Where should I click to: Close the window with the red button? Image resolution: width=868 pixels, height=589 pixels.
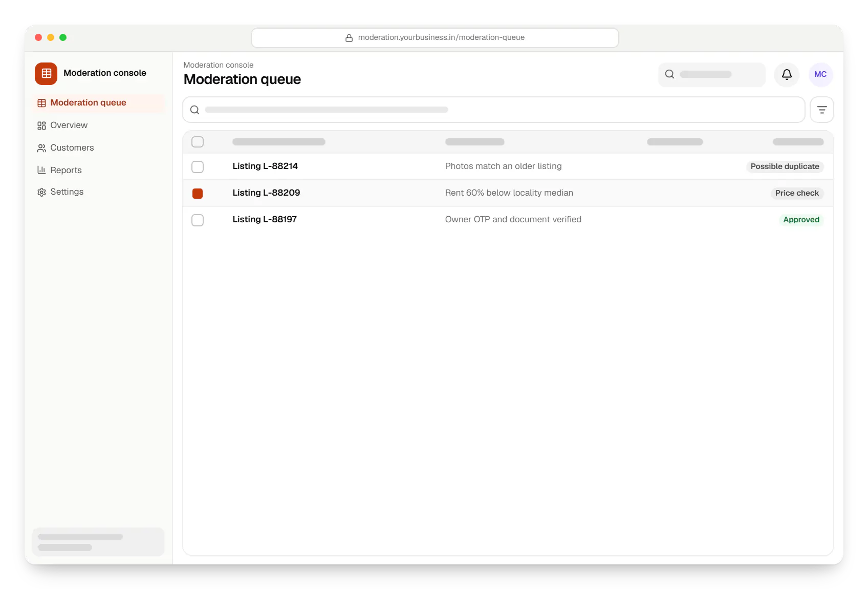pyautogui.click(x=38, y=37)
